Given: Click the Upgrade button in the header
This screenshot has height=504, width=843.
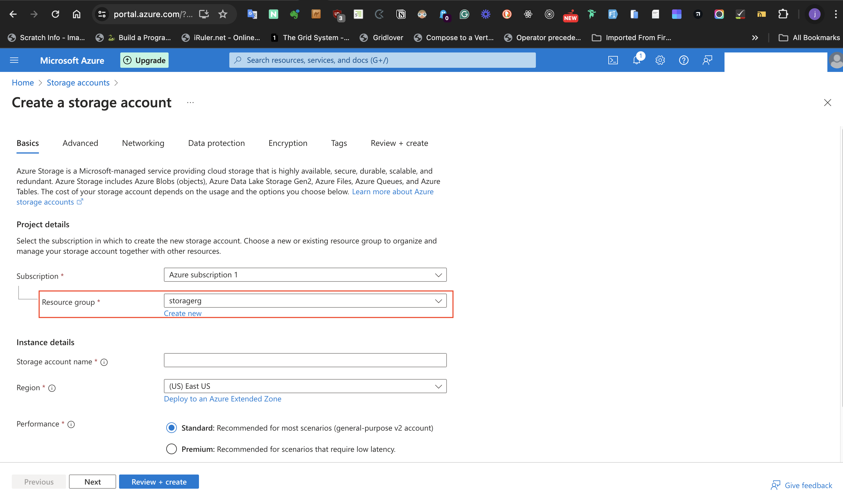Looking at the screenshot, I should coord(144,60).
